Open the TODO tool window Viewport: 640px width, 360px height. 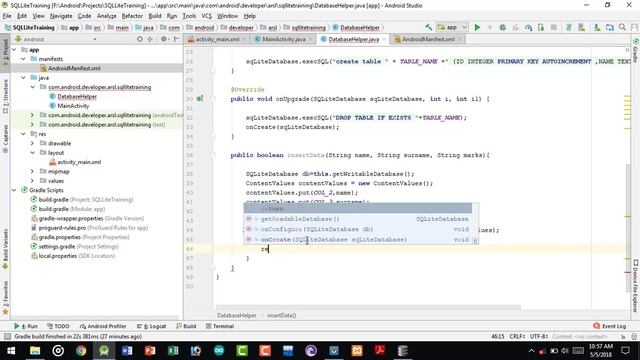pos(58,326)
